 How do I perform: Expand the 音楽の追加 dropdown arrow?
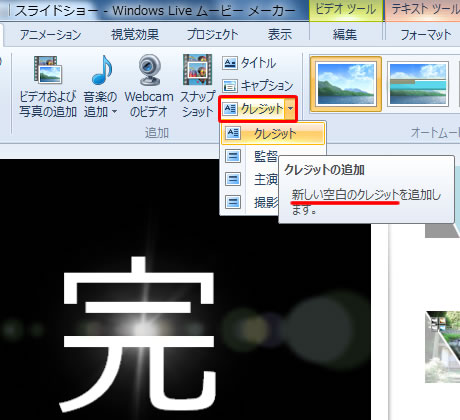pos(114,112)
